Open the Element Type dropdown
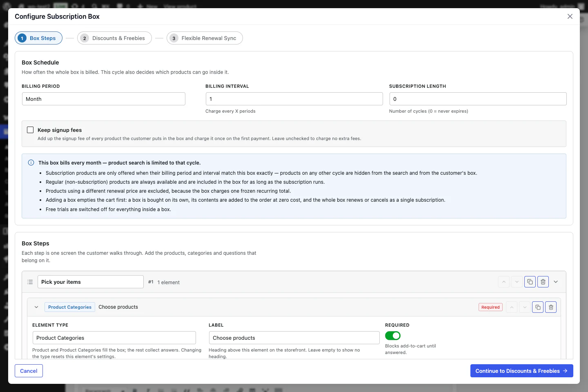 click(114, 338)
